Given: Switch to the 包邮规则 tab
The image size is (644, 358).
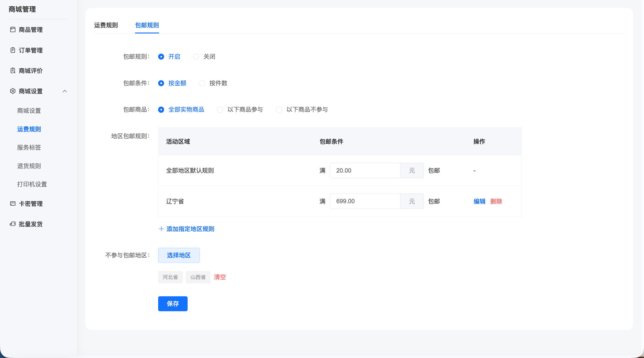Looking at the screenshot, I should tap(147, 25).
